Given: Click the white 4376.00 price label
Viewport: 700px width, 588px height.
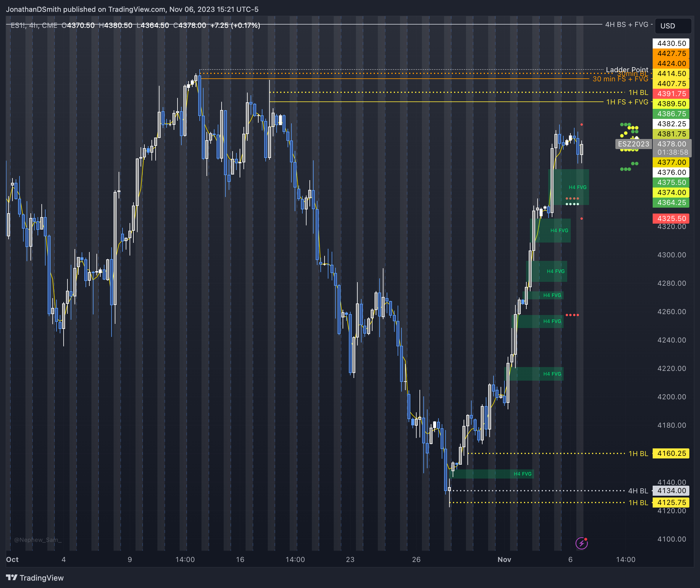Looking at the screenshot, I should tap(671, 172).
